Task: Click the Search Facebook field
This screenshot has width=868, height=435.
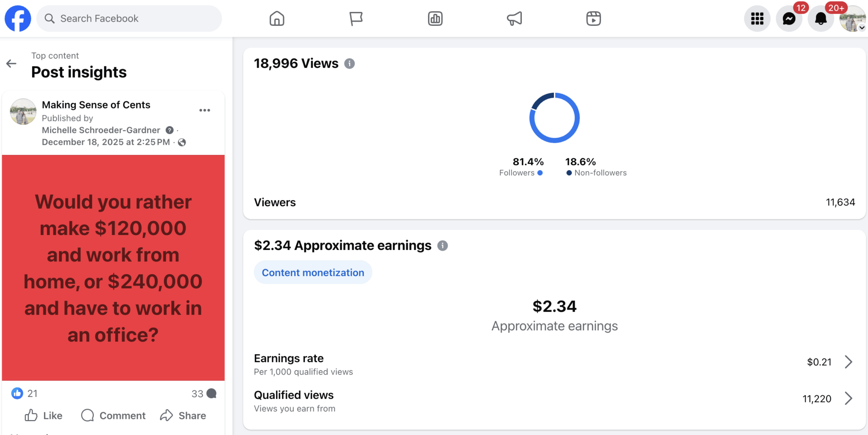Action: point(129,19)
